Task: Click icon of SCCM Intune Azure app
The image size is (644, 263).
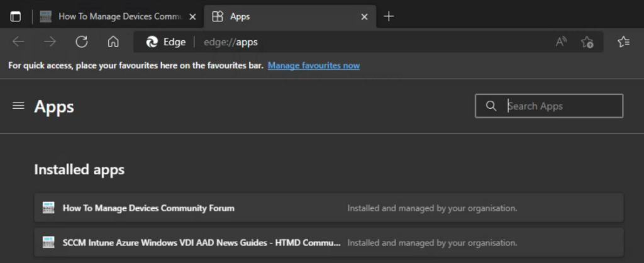Action: (x=48, y=242)
